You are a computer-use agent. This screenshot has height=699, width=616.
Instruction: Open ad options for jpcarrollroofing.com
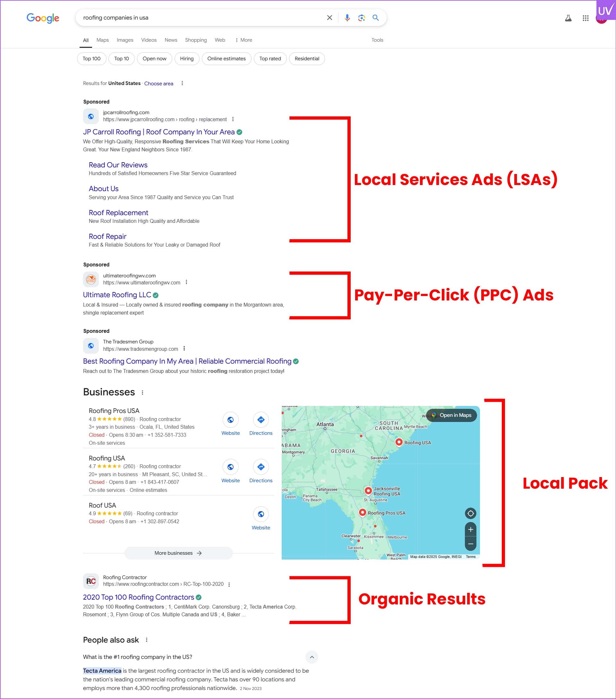(x=233, y=119)
